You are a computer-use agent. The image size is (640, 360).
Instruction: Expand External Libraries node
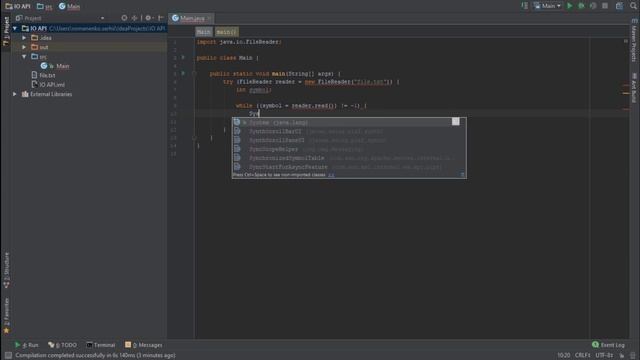pos(15,94)
